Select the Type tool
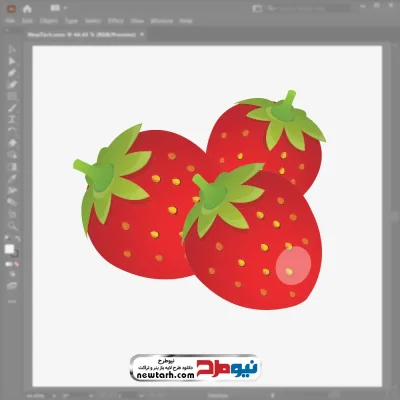This screenshot has height=400, width=400. [x=12, y=120]
